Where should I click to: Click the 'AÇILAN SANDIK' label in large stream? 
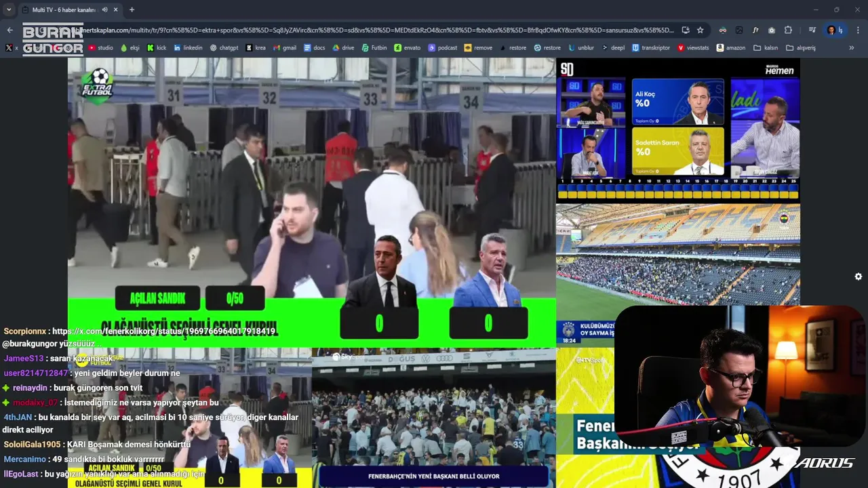point(157,298)
